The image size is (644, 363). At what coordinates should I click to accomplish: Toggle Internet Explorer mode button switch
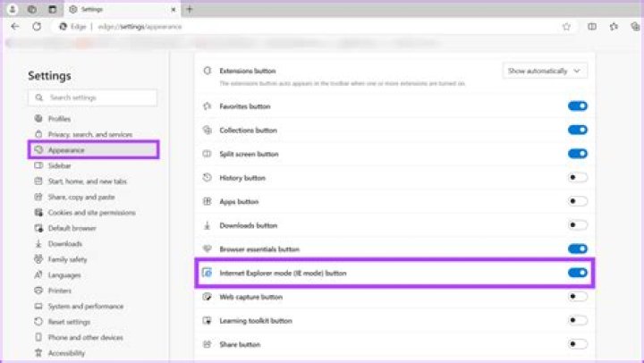tap(578, 273)
